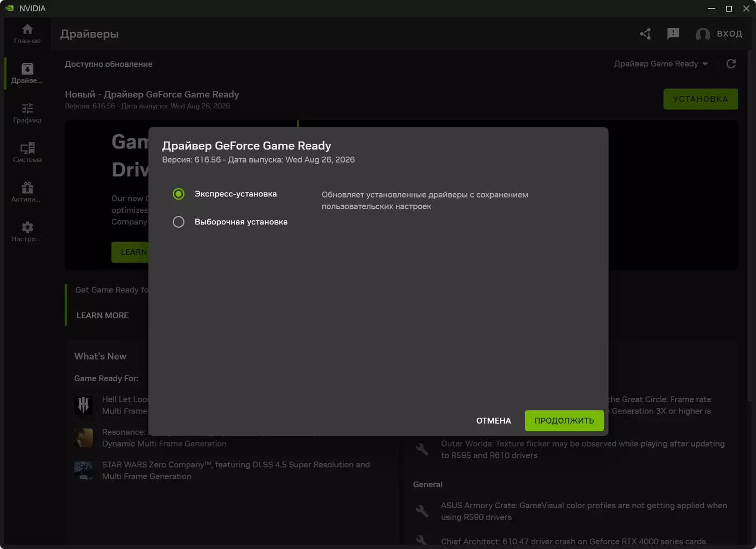Image resolution: width=756 pixels, height=549 pixels.
Task: Open the LEARN MORE link
Action: pos(102,315)
